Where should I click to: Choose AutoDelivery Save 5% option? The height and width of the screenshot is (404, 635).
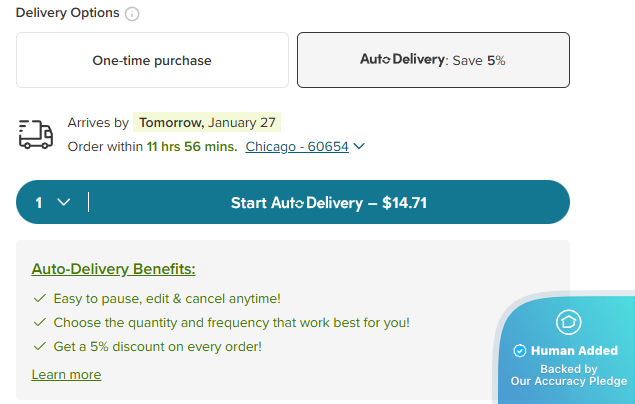(x=433, y=60)
